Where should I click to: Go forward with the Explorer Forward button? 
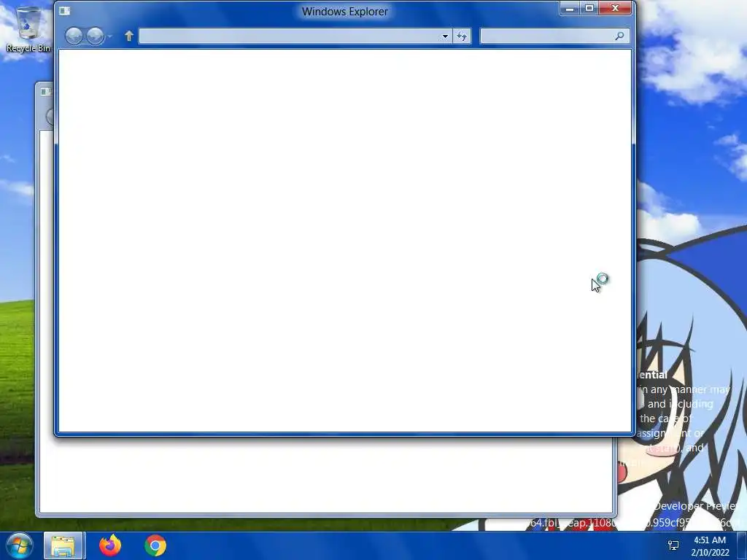tap(96, 36)
